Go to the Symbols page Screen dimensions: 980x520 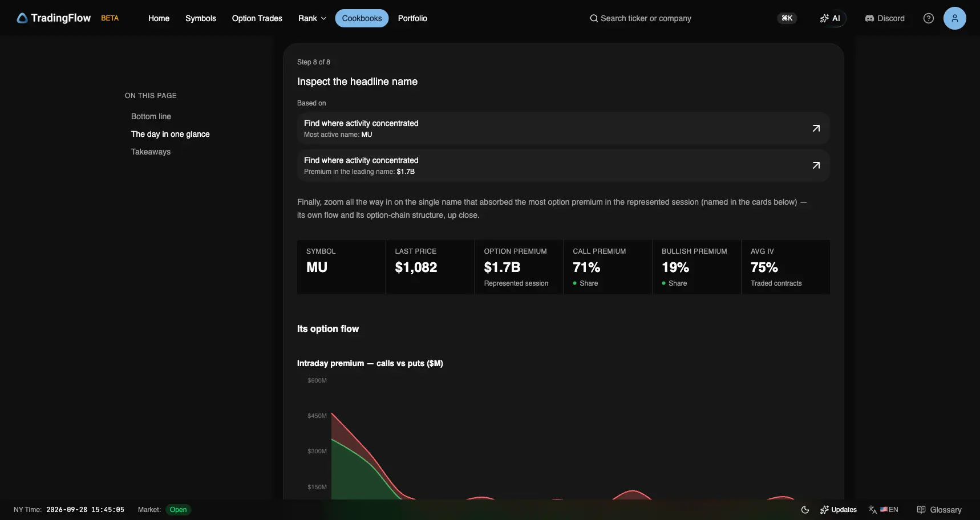coord(201,18)
